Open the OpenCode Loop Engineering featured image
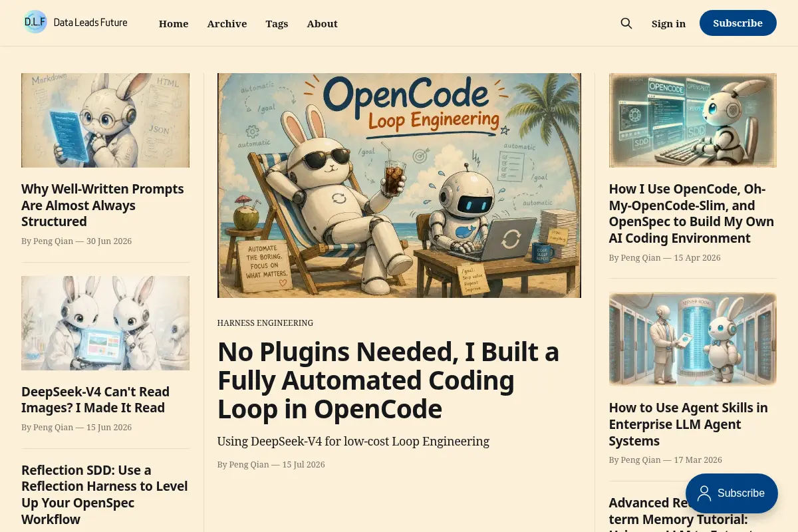Image resolution: width=798 pixels, height=532 pixels. click(x=399, y=186)
